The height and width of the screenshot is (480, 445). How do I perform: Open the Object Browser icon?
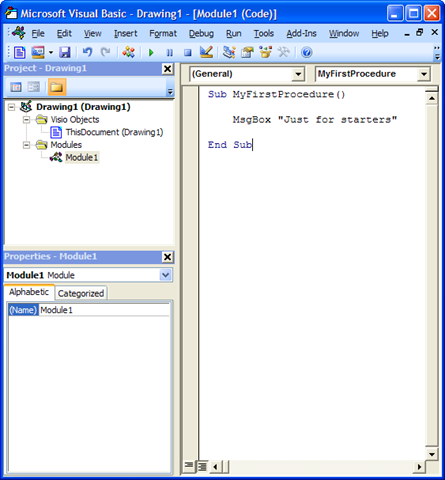266,52
